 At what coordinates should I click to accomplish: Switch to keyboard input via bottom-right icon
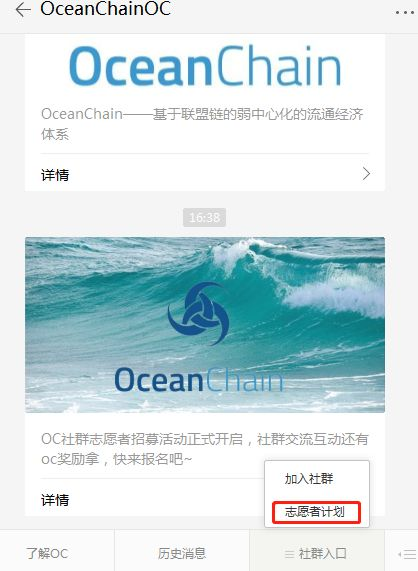click(407, 555)
